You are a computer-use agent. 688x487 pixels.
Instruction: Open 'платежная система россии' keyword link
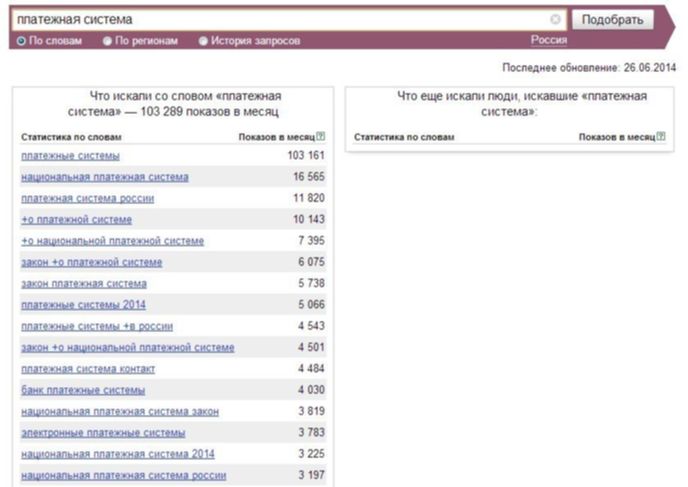coord(87,198)
